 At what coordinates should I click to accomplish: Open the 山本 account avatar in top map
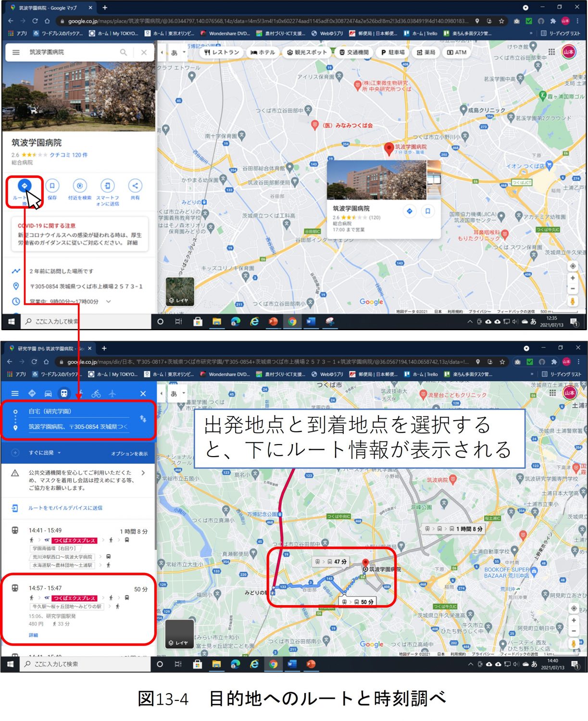tap(569, 51)
